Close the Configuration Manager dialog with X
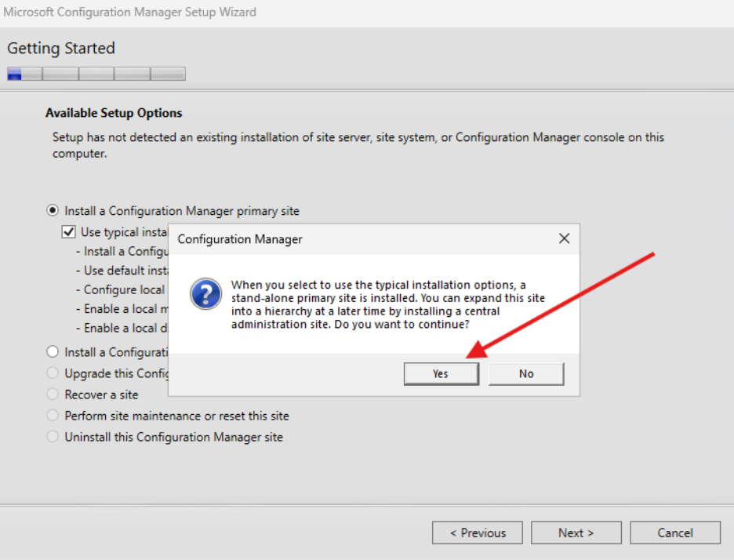 coord(564,238)
